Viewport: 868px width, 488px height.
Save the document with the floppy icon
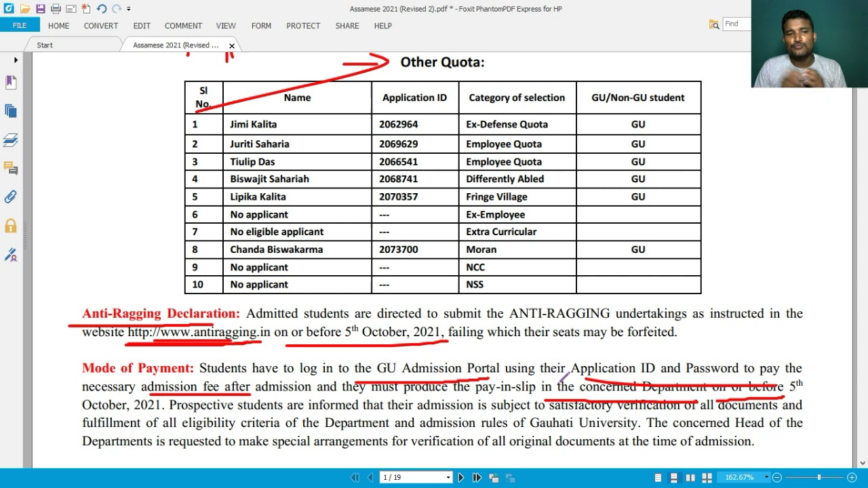click(x=41, y=9)
